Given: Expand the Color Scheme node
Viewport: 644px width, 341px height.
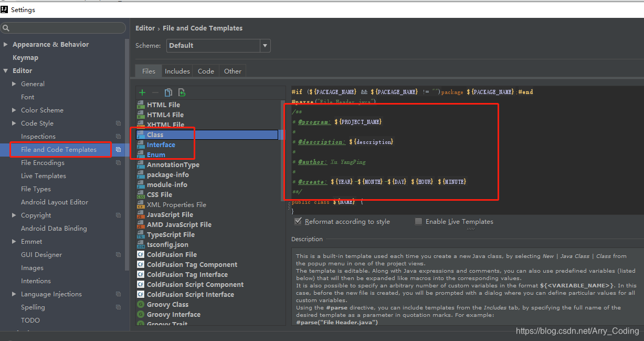Looking at the screenshot, I should [x=14, y=110].
